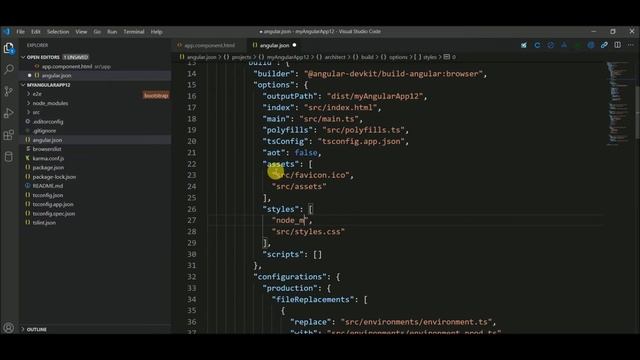Screen dimensions: 640x360
Task: Place cursor on "src/styles.css" text
Action: [308, 231]
